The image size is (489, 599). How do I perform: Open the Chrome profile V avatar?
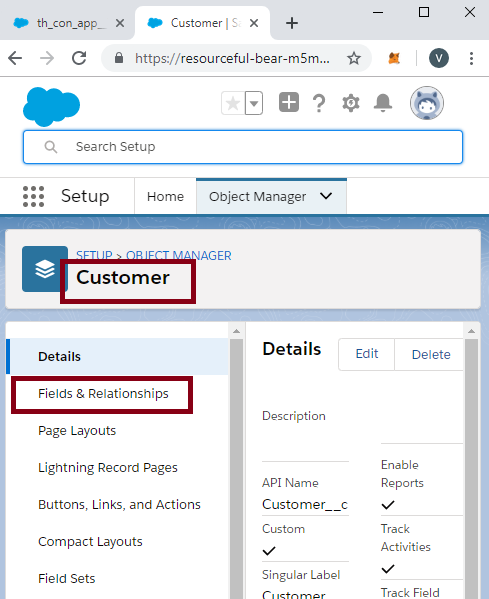[x=439, y=58]
